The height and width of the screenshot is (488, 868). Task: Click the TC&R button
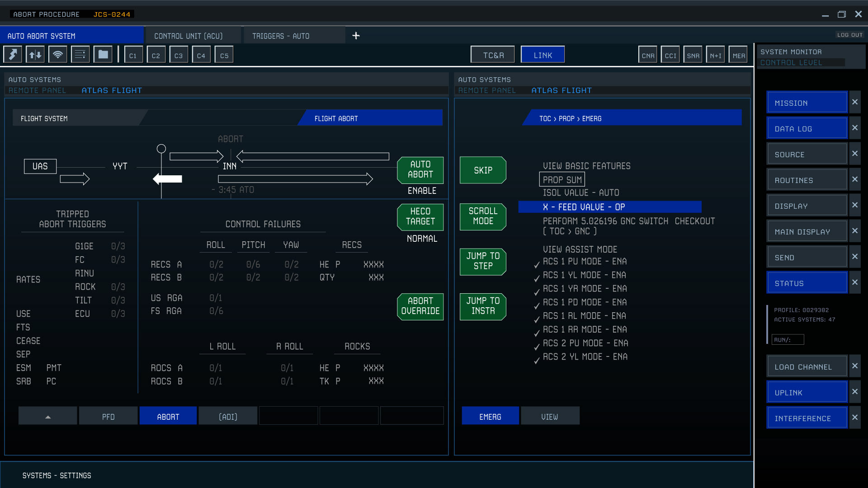[x=493, y=55]
